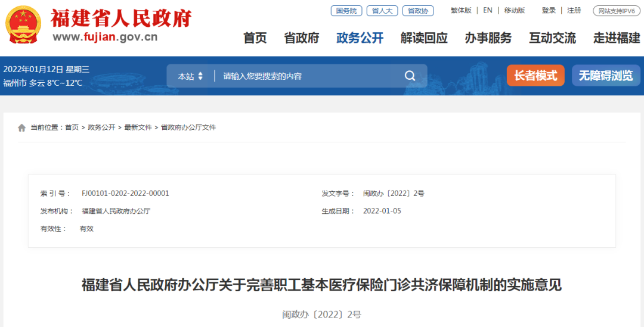Viewport: 644px width, 327px height.
Task: Open the 本站 search scope dropdown
Action: (190, 76)
